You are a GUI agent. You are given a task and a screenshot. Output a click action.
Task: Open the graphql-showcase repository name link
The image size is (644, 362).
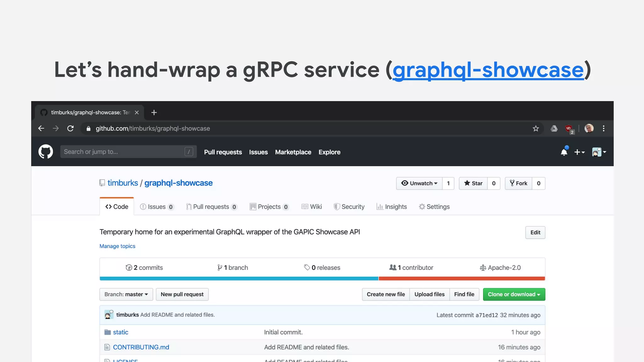coord(178,183)
